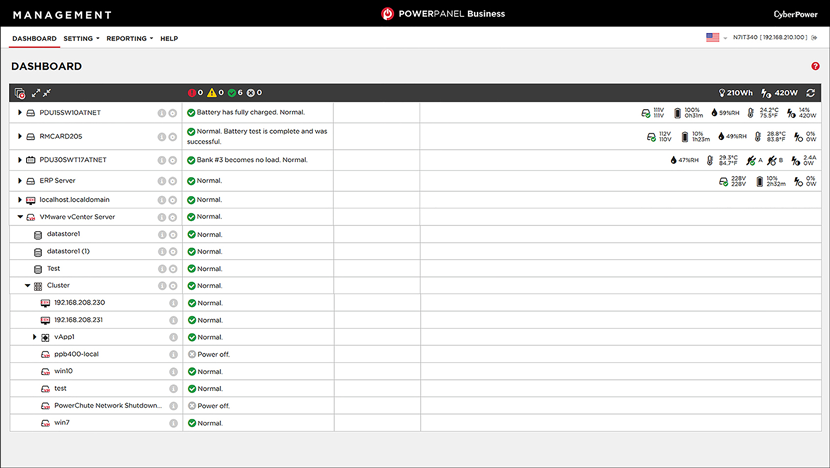Collapse the Cluster node

point(28,285)
